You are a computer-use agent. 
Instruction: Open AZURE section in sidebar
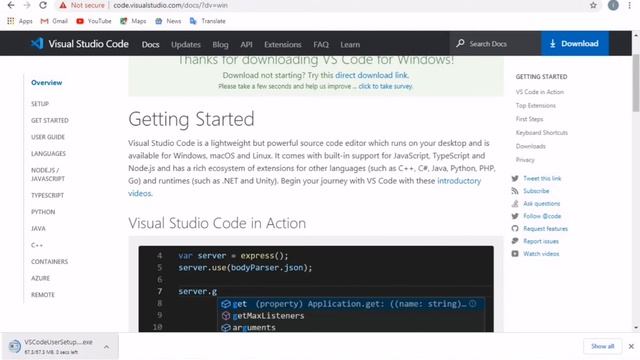40,278
